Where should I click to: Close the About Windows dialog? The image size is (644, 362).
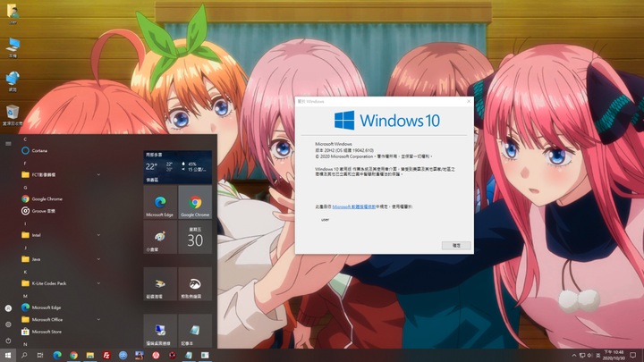click(x=469, y=101)
